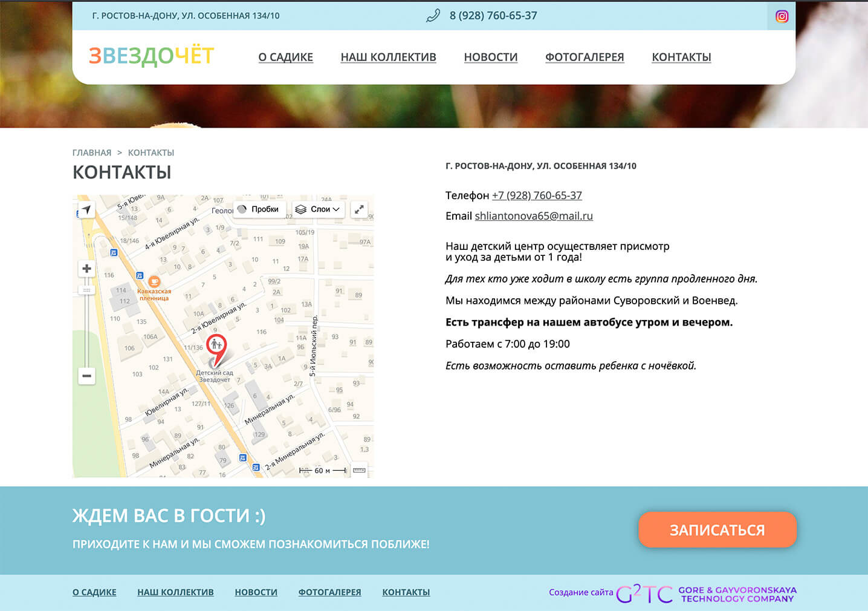The image size is (868, 611).
Task: Click the red kindergarten map marker
Action: [x=216, y=347]
